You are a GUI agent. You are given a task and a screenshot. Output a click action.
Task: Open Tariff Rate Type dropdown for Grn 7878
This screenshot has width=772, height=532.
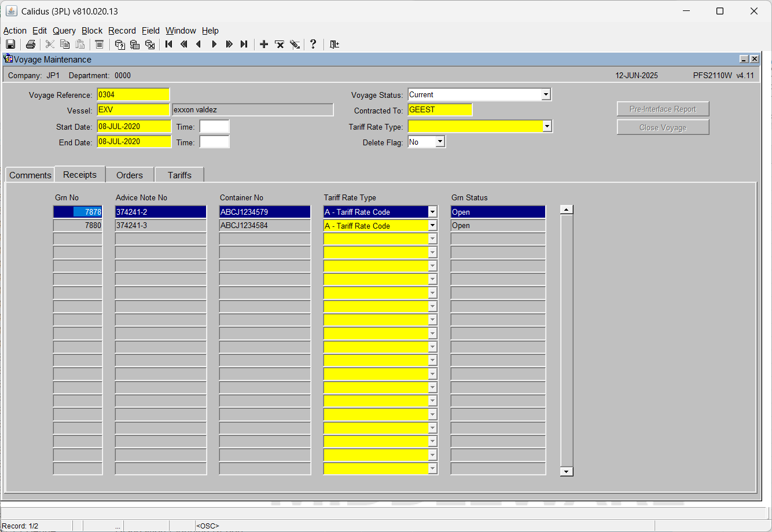pyautogui.click(x=432, y=212)
